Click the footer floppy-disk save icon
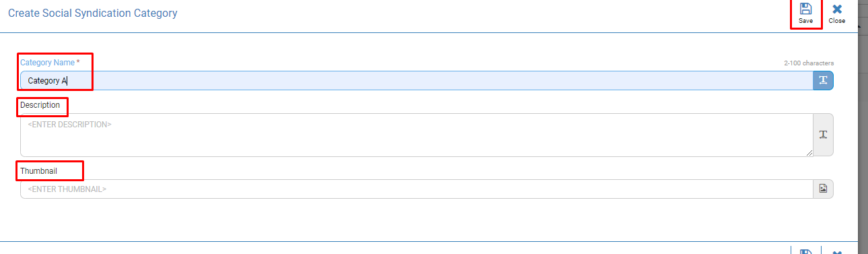Screen dimensions: 868x254 pyautogui.click(x=805, y=252)
